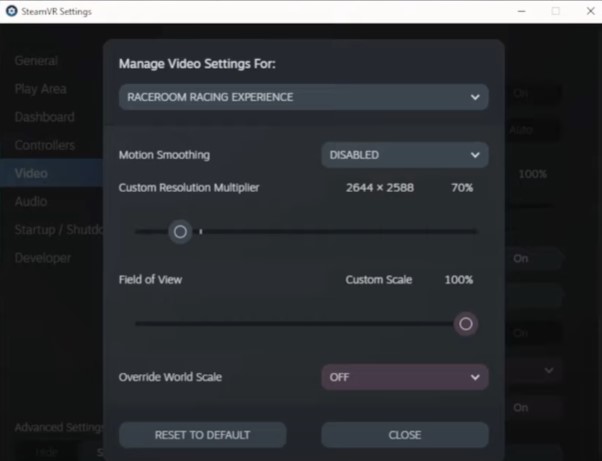The image size is (602, 461).
Task: Select the Startup / Shutdown settings tab
Action: [x=59, y=230]
